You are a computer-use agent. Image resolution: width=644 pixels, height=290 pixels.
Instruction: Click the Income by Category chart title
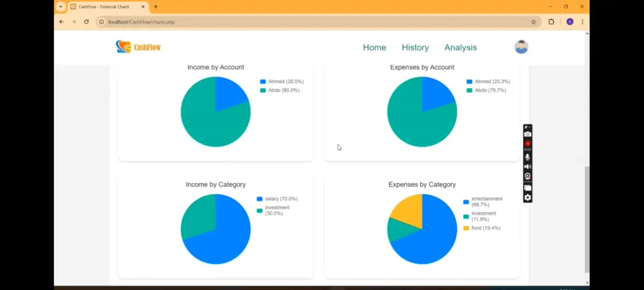(x=216, y=184)
